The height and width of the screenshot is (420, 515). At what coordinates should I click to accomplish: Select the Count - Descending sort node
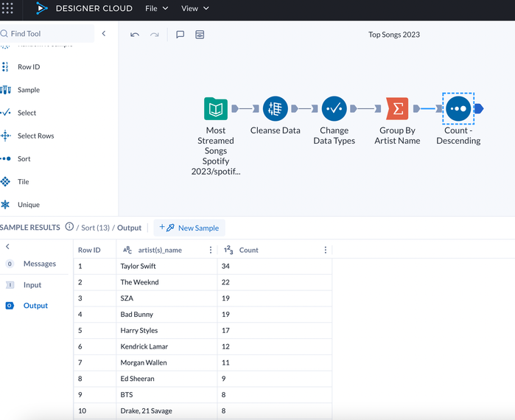coord(458,108)
